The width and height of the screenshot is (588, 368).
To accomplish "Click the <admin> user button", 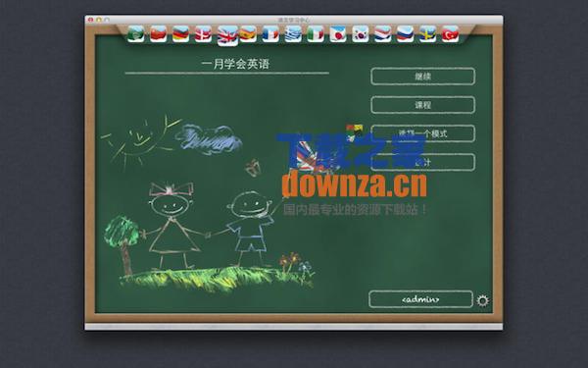I will (x=420, y=299).
